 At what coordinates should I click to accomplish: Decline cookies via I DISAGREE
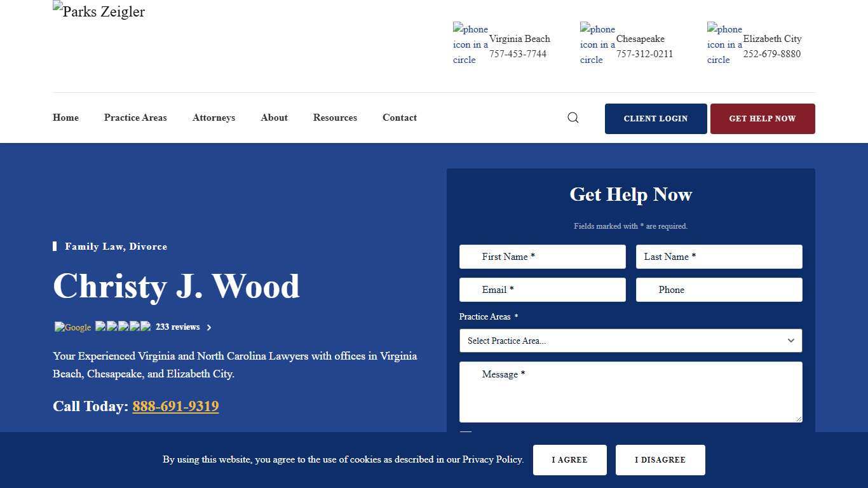pos(660,459)
